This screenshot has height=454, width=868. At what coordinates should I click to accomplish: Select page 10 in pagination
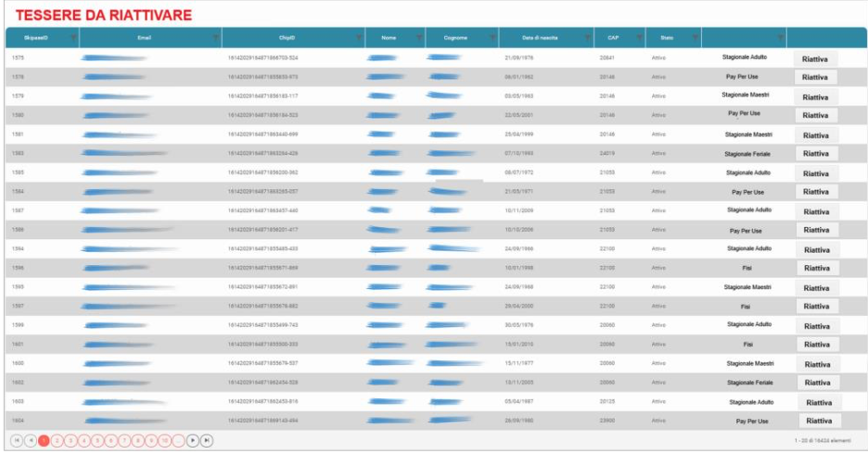click(x=165, y=440)
